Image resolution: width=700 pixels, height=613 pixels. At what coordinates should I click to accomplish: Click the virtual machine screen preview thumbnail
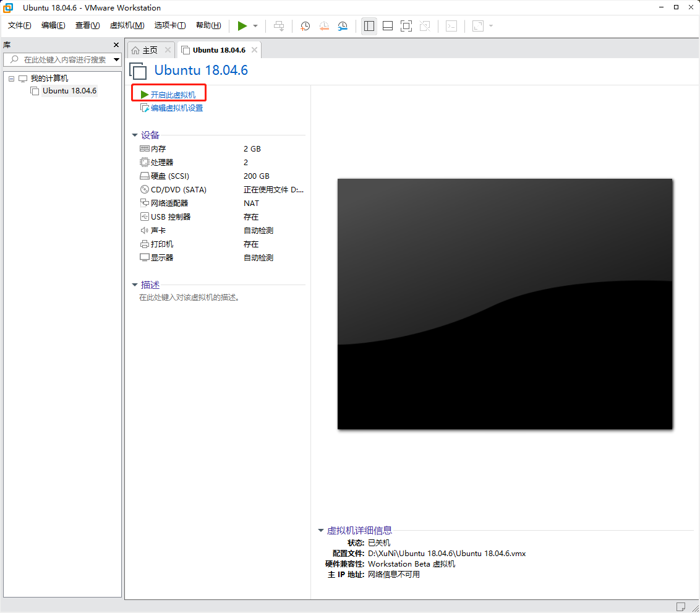pos(505,304)
